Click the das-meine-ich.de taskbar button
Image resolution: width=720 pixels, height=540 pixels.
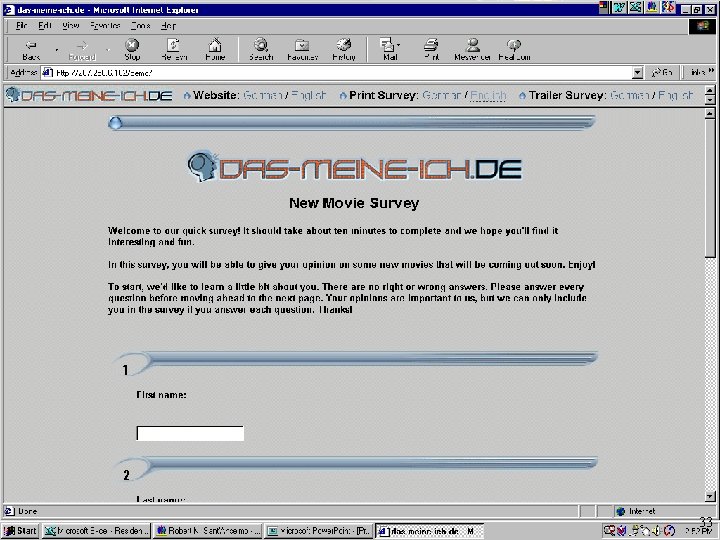tap(429, 531)
